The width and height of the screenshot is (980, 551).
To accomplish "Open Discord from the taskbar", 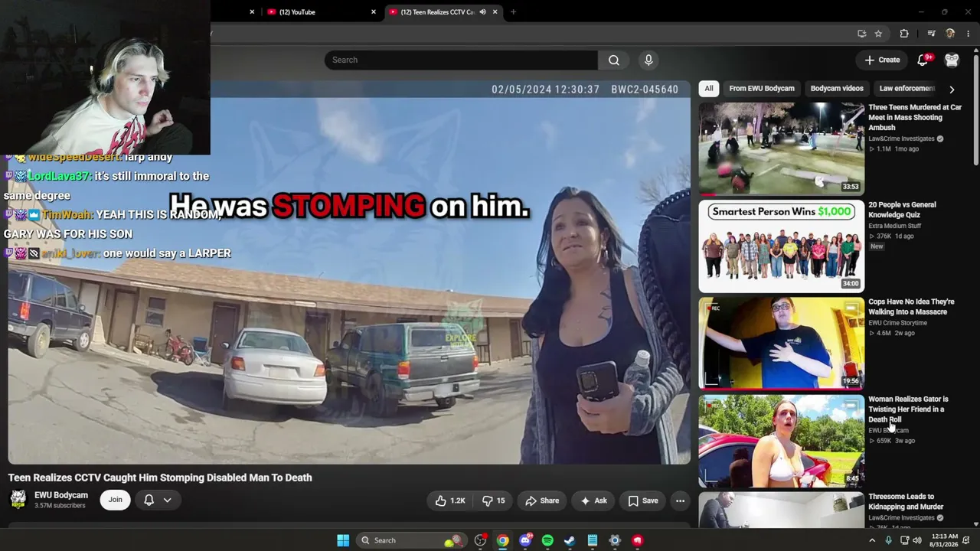I will pyautogui.click(x=525, y=540).
